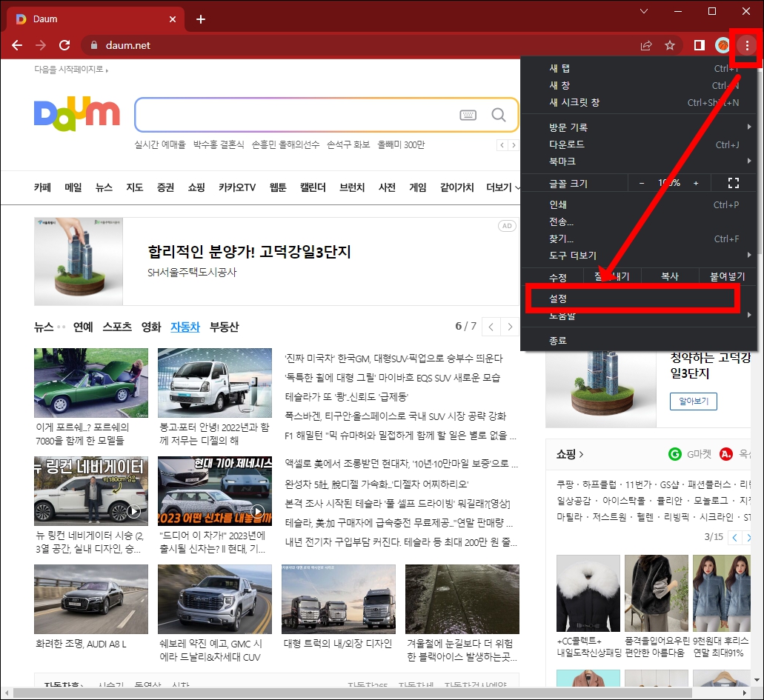Click the Chrome profile avatar icon
This screenshot has width=764, height=700.
pos(722,44)
